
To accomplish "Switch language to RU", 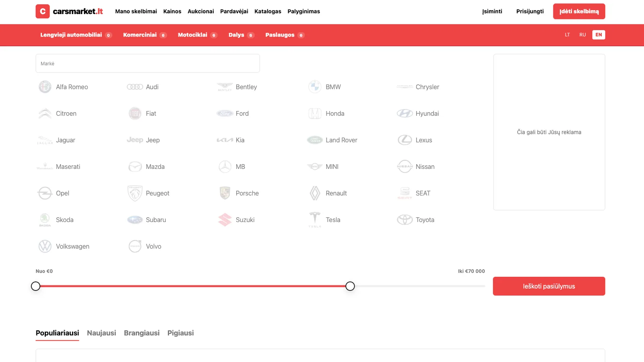I will click(582, 35).
